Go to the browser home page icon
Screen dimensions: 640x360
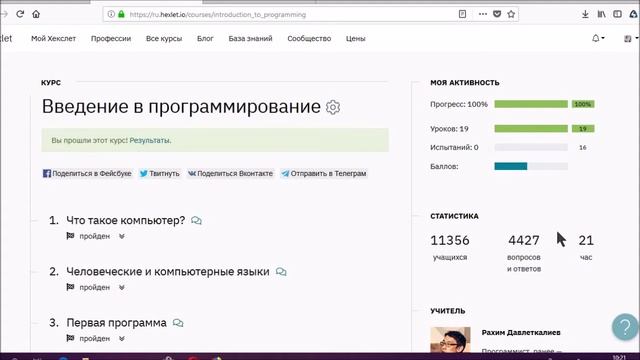click(36, 14)
